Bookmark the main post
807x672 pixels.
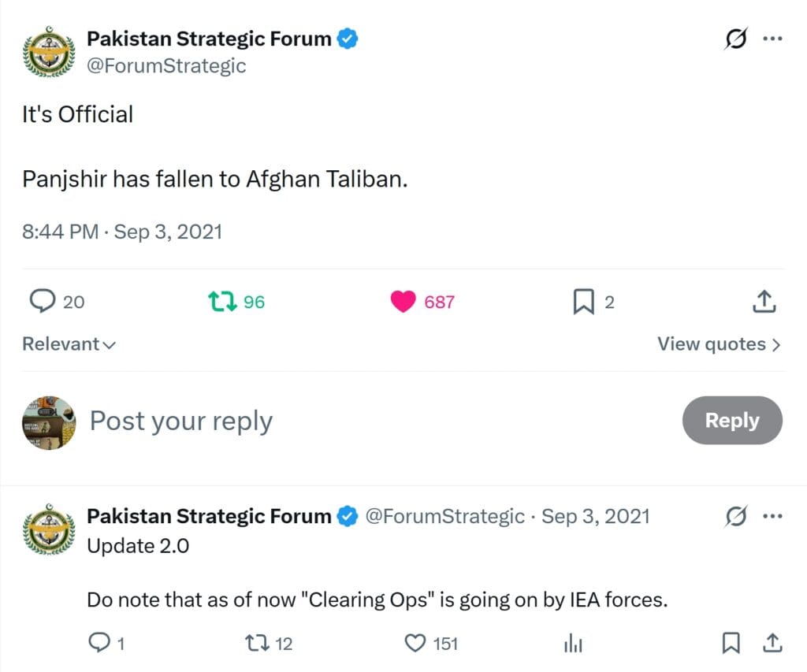[583, 301]
